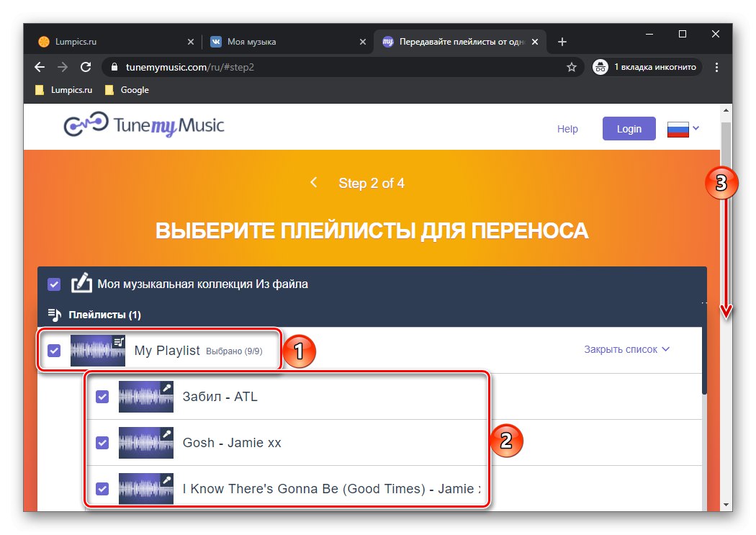Click the My Playlist waveform thumbnail
Viewport: 756px width, 535px height.
coord(97,351)
